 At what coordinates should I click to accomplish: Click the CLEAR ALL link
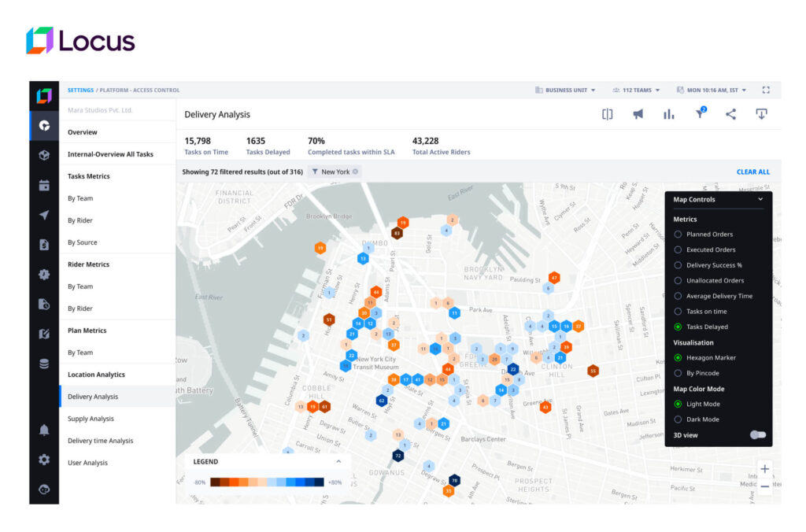(x=752, y=172)
